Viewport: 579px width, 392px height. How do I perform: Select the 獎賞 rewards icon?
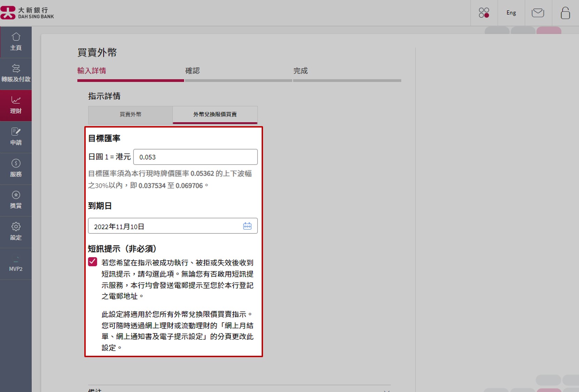click(x=16, y=200)
